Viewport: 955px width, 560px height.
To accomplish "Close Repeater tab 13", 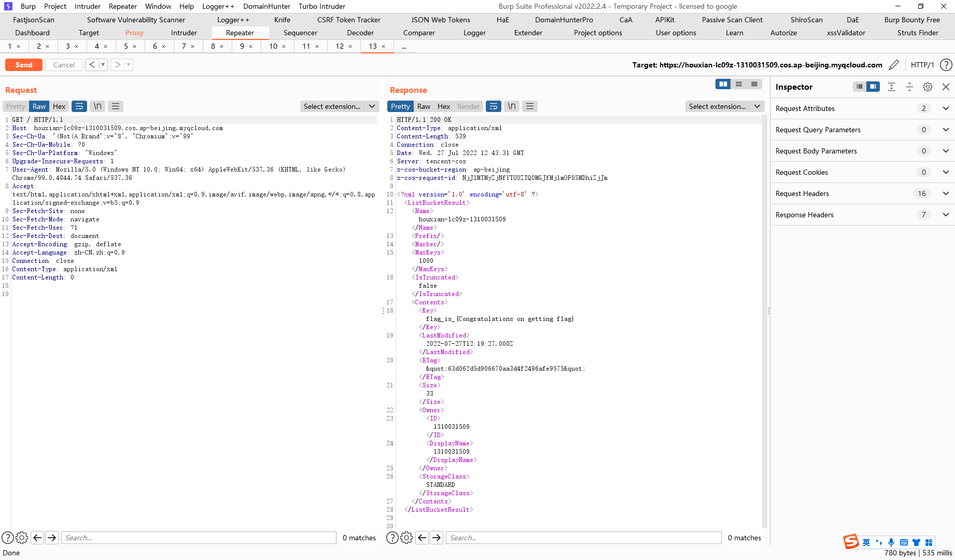I will tap(384, 46).
